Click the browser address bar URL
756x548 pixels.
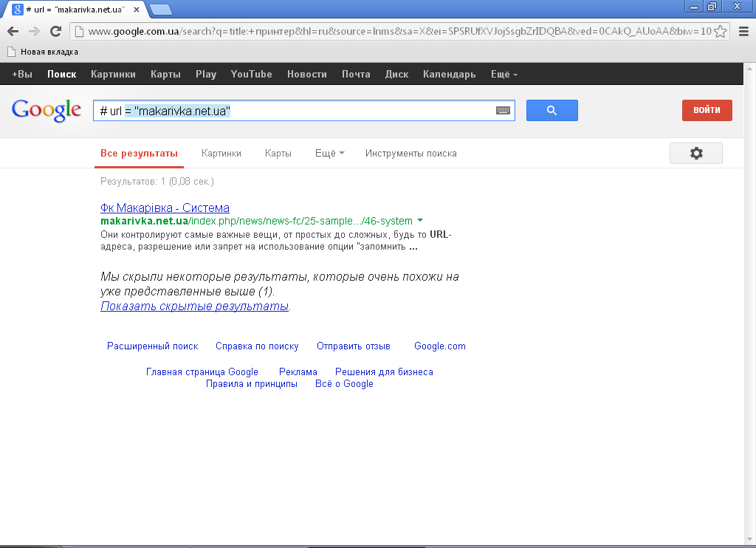tap(399, 31)
